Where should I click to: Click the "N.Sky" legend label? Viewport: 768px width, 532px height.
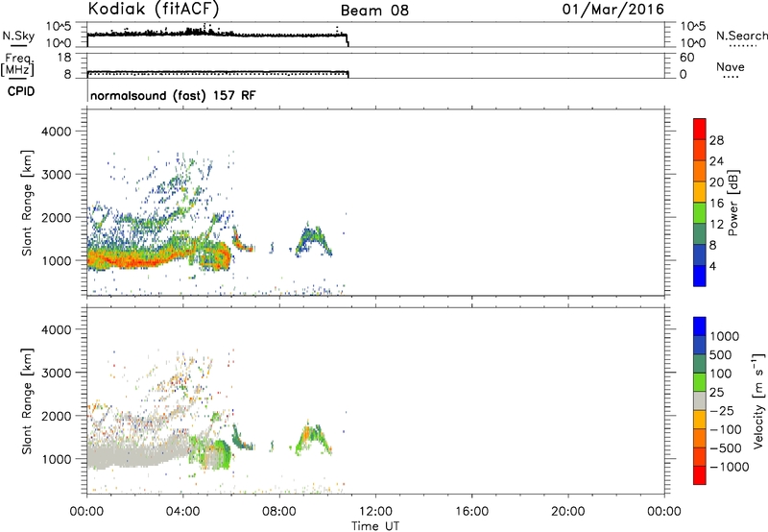tap(18, 36)
